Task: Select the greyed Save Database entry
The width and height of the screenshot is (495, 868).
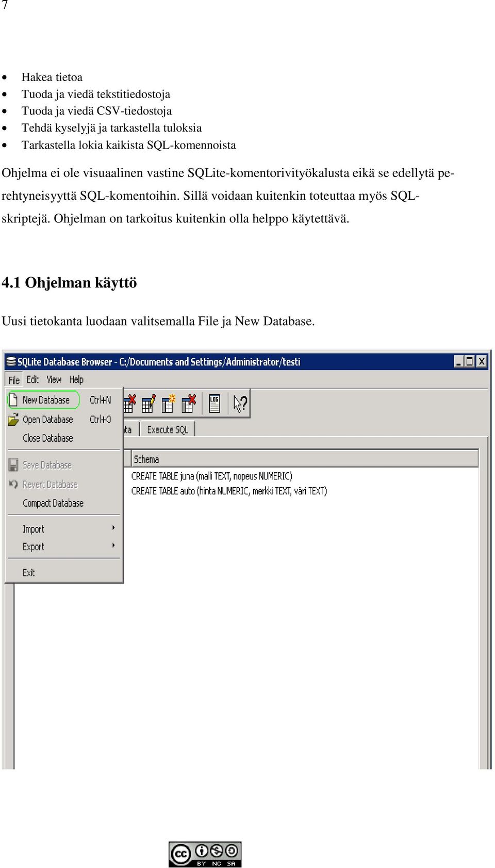Action: [64, 465]
